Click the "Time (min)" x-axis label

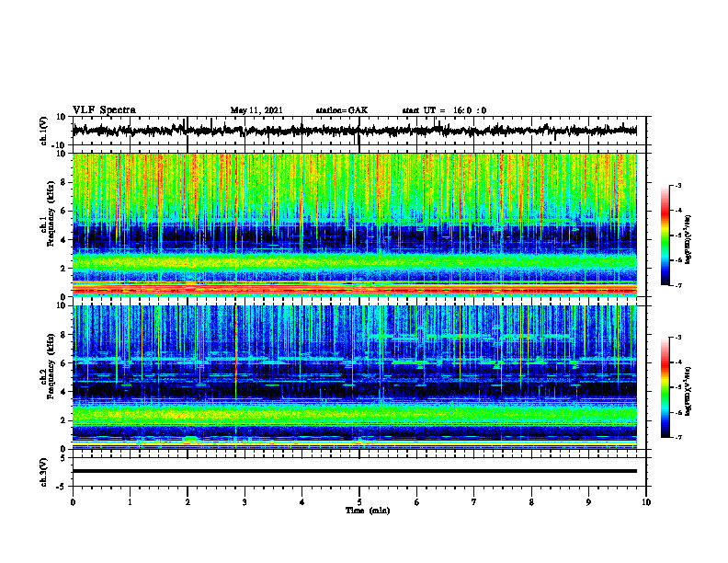click(368, 511)
